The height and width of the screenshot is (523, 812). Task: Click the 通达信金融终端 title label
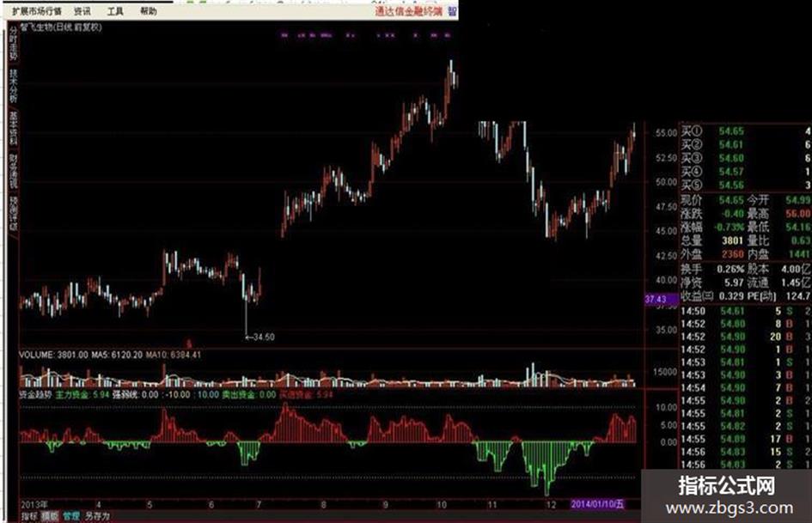409,11
